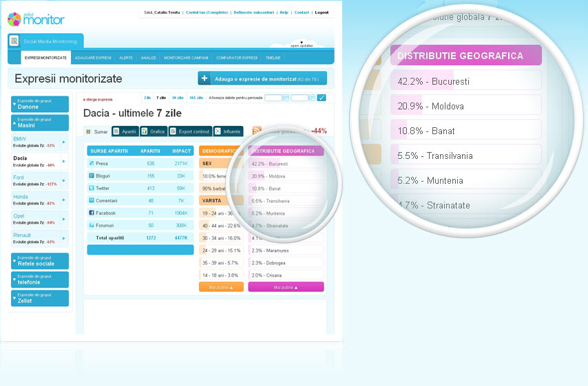Screen dimensions: 588x386
Task: Click the Forumuri source icon
Action: [91, 225]
